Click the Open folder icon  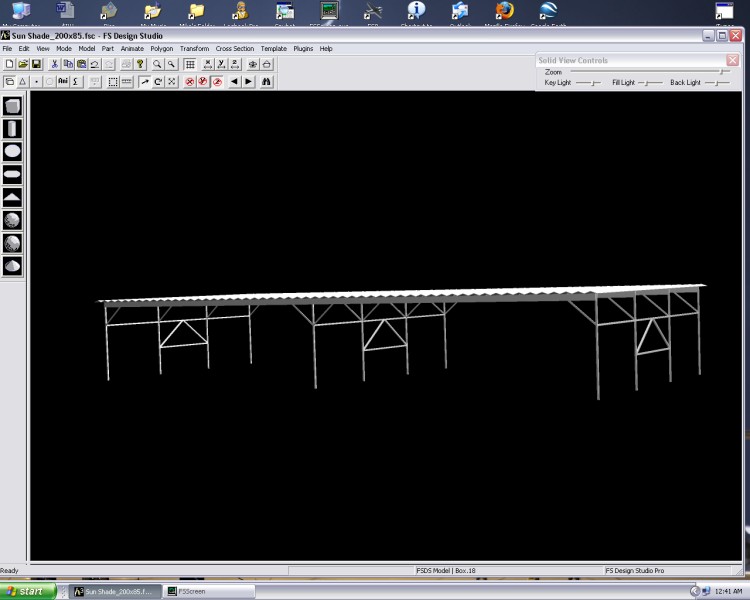(23, 64)
